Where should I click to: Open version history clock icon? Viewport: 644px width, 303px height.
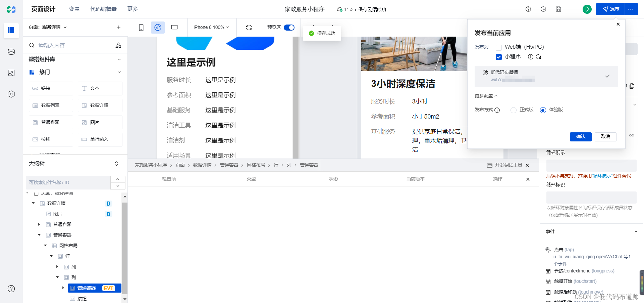[543, 9]
